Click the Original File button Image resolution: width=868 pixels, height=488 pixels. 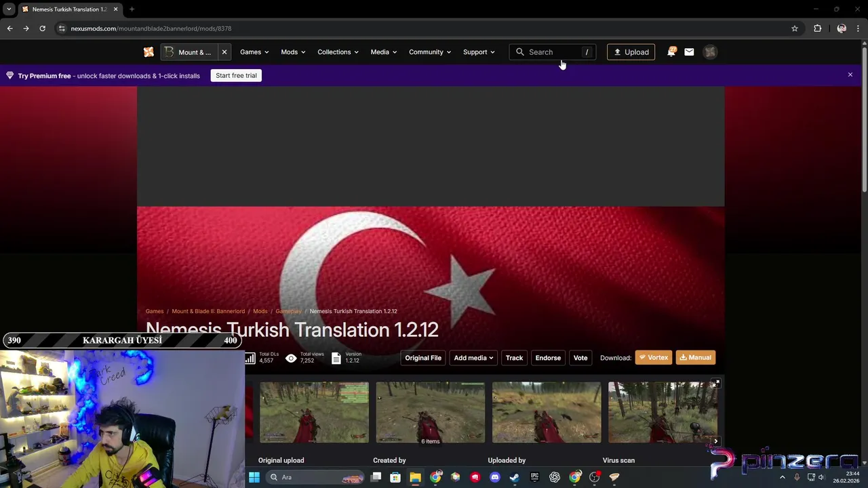tap(423, 358)
